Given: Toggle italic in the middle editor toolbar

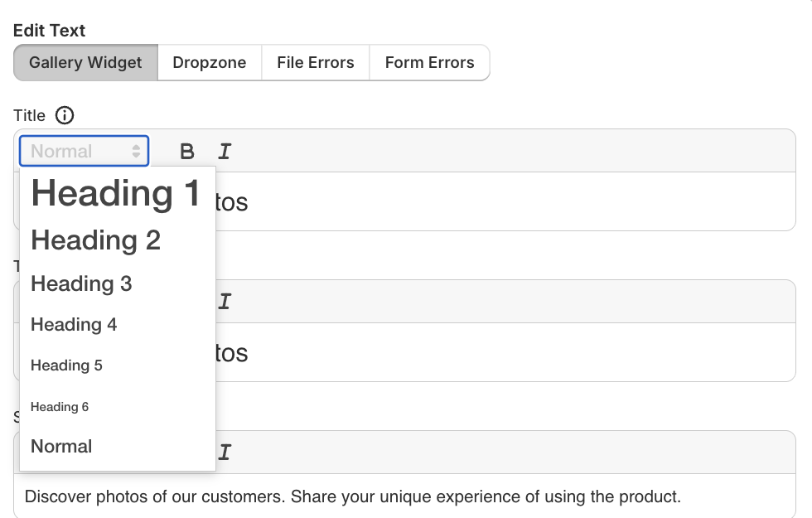Looking at the screenshot, I should 225,302.
